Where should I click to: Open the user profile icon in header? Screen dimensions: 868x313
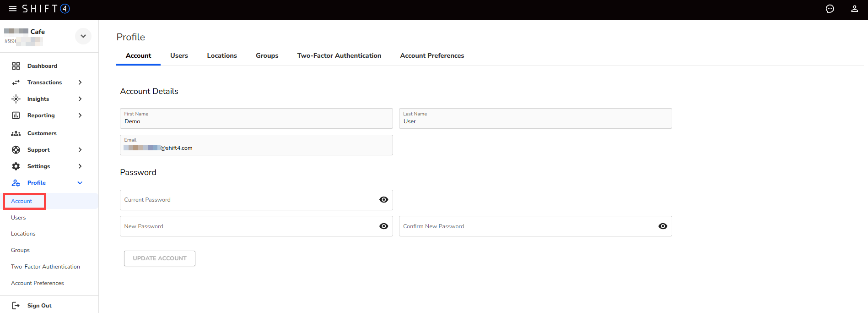tap(854, 9)
